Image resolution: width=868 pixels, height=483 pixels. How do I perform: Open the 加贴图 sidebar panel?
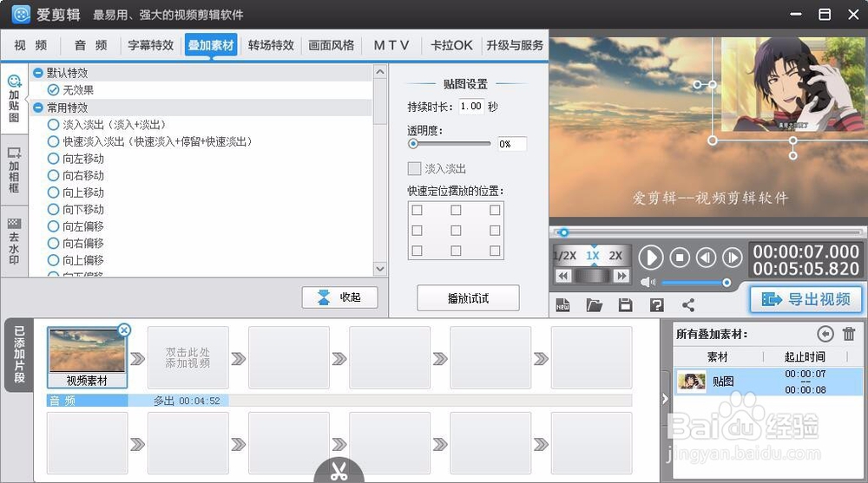coord(15,99)
